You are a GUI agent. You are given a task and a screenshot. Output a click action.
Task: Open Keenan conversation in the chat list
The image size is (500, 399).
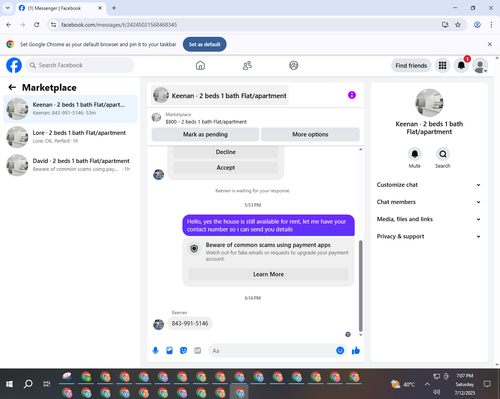tap(70, 109)
